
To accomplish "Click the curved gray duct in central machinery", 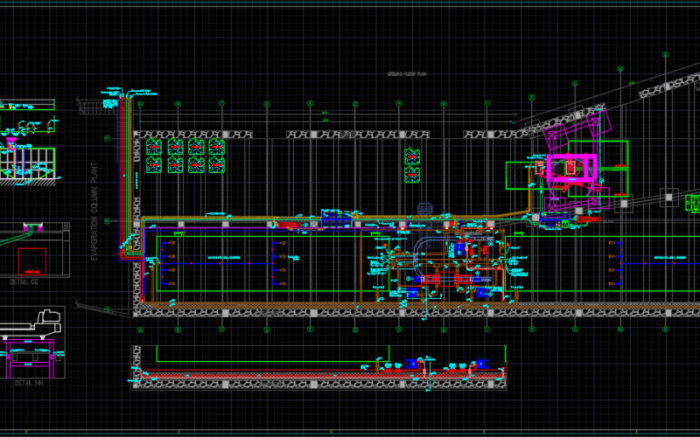I will click(422, 246).
